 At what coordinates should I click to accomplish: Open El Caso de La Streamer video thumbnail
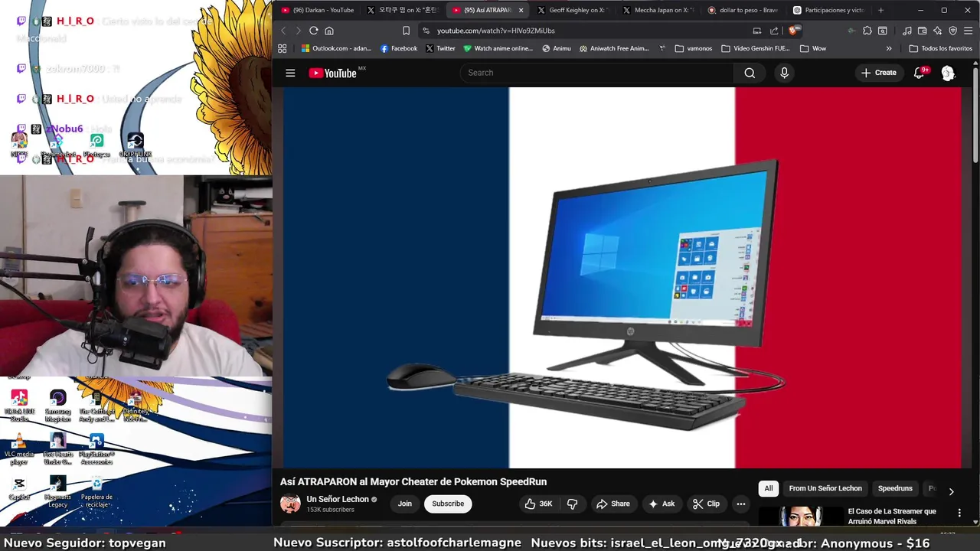pos(801,516)
